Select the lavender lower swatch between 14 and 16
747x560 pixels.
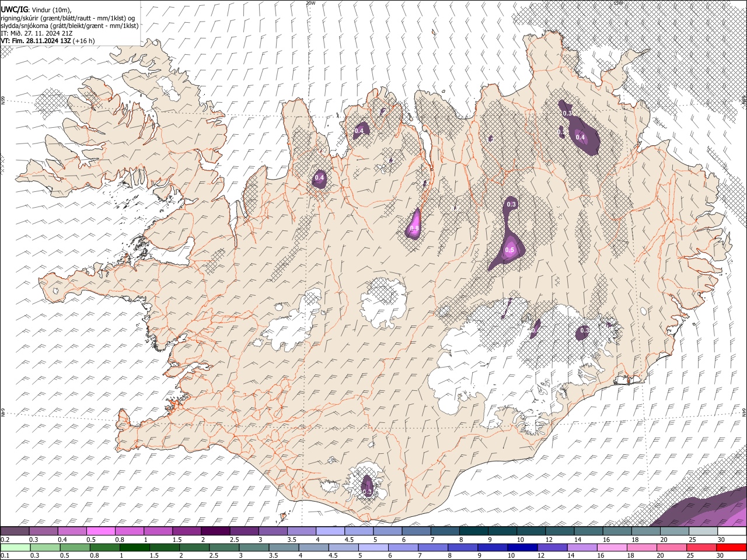click(582, 547)
